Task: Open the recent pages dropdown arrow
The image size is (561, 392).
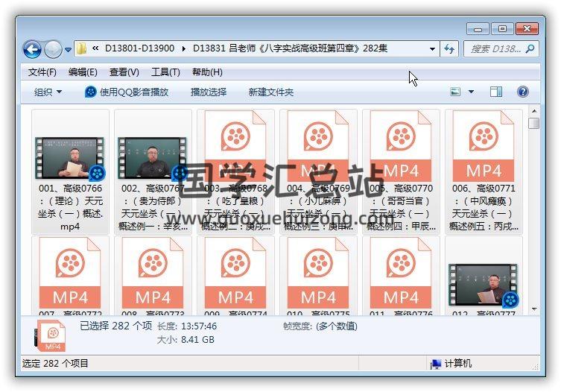Action: tap(68, 50)
